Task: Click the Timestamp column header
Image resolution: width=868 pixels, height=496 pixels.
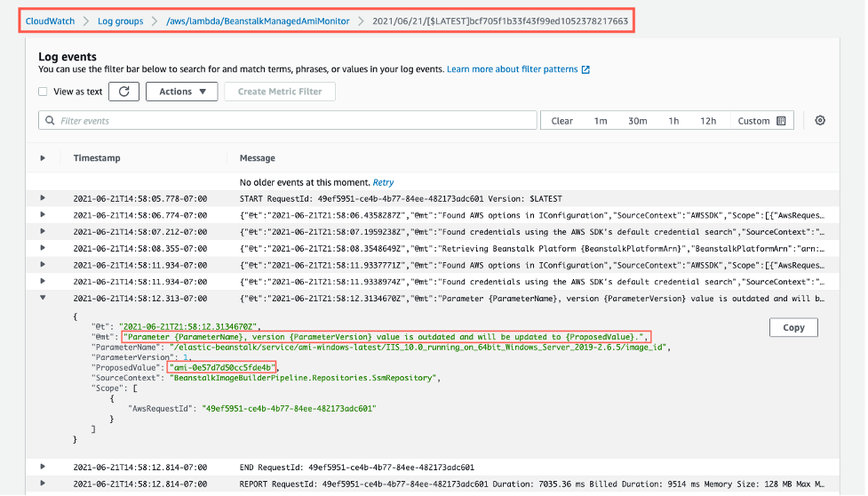Action: click(x=97, y=157)
